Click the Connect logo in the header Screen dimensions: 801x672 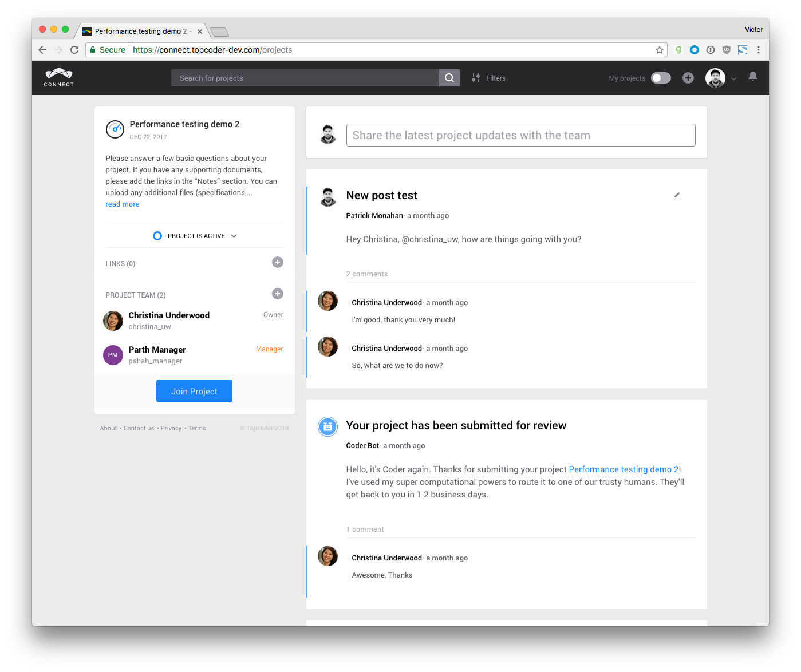click(x=59, y=77)
